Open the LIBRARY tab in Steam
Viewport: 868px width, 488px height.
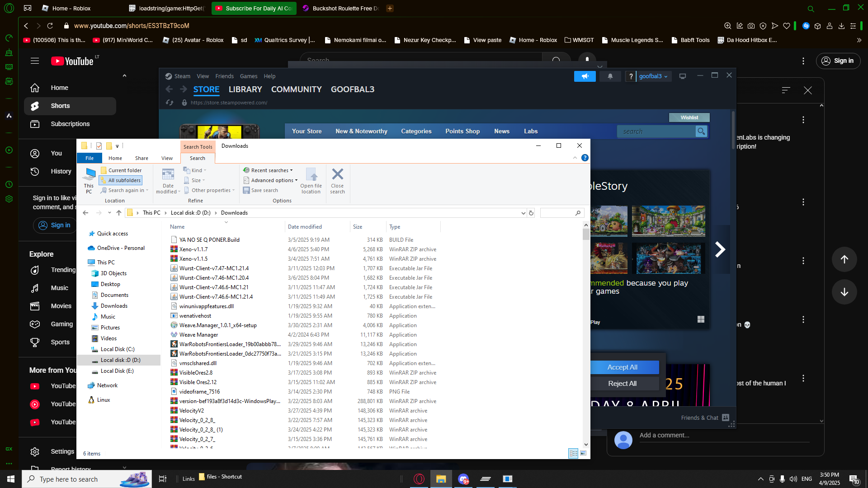(x=245, y=89)
